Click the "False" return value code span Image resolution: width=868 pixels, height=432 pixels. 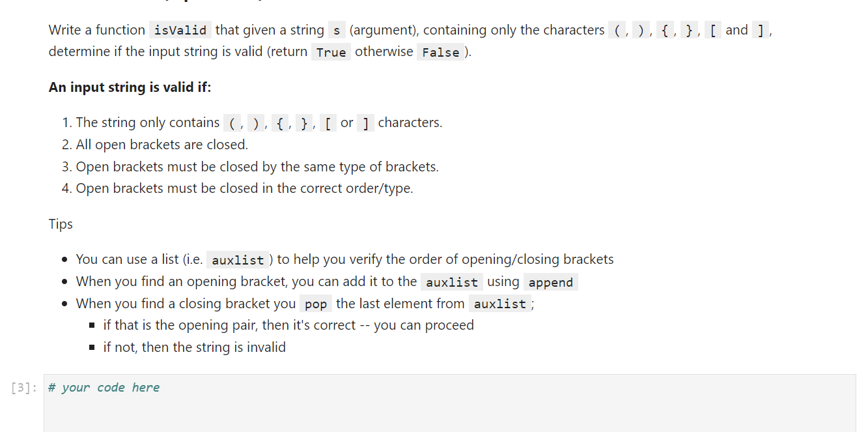[x=441, y=52]
